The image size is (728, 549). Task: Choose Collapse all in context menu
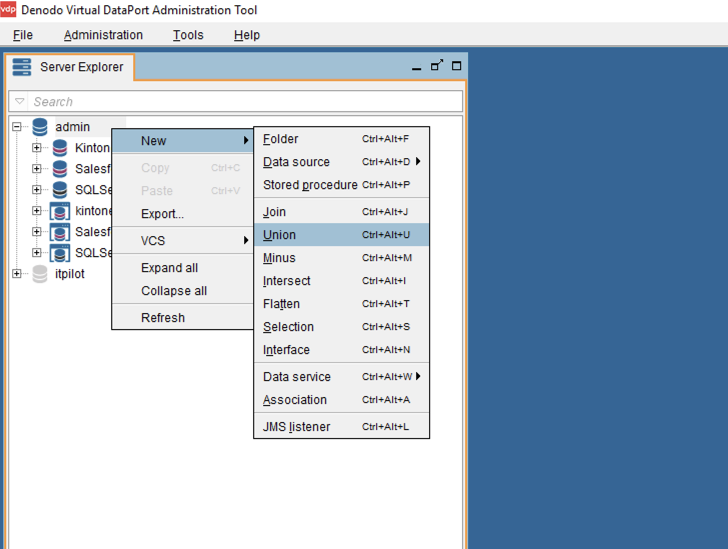click(182, 291)
